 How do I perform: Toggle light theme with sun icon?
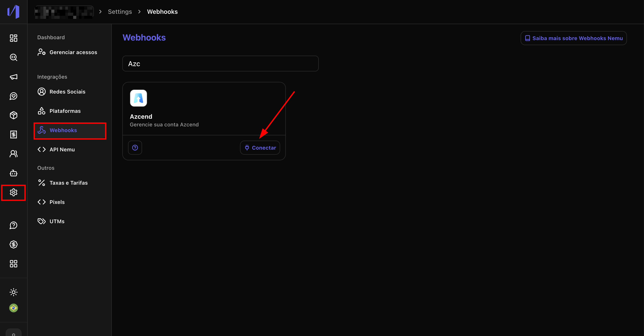(x=14, y=292)
